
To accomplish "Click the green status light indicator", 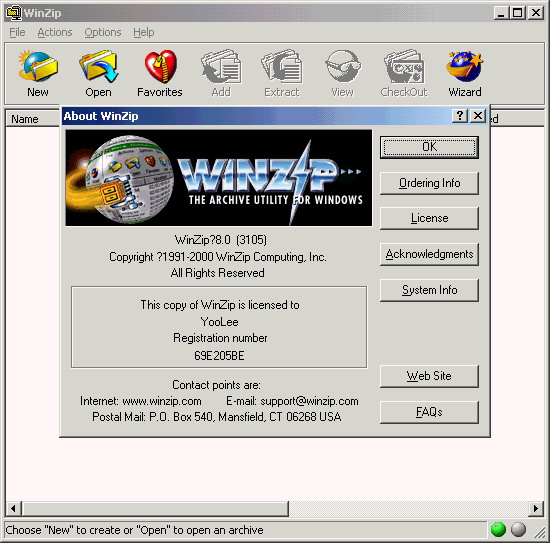I will [x=498, y=529].
